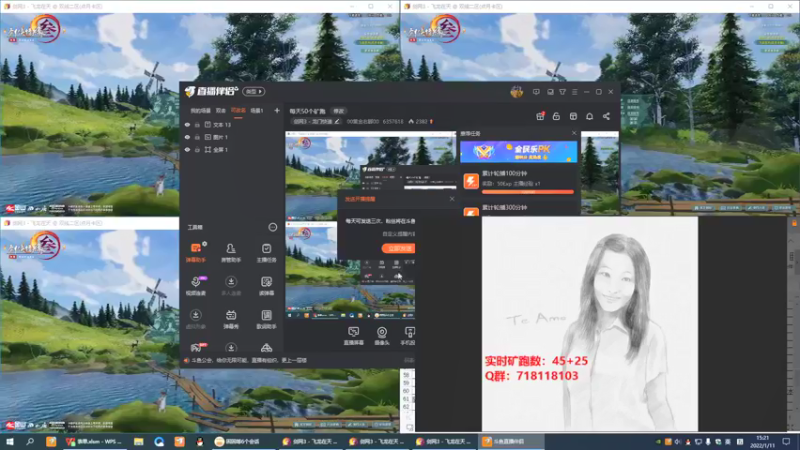Expand the mode switch pill beside the logo
The height and width of the screenshot is (450, 800).
tap(254, 91)
